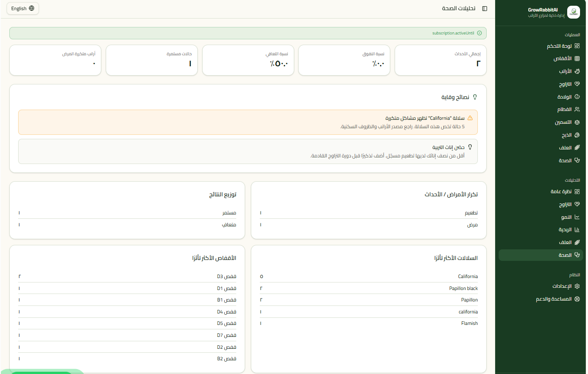Image resolution: width=588 pixels, height=374 pixels.
Task: Open الأرانب rabbits icon in sidebar
Action: [x=577, y=71]
